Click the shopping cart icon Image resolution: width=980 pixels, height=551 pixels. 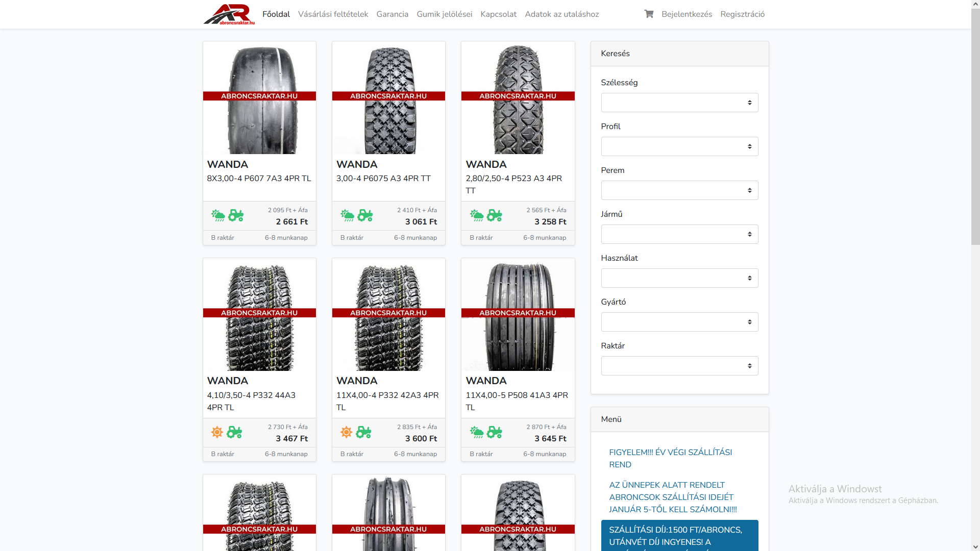[x=649, y=14]
